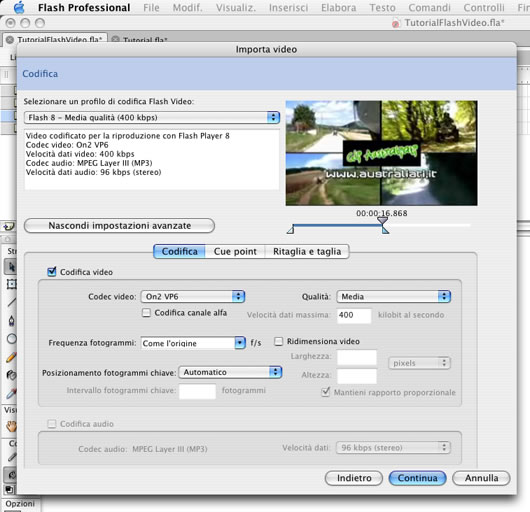This screenshot has height=512, width=530.
Task: Select the Eyedropper tool in the tools panel
Action: coord(11,393)
